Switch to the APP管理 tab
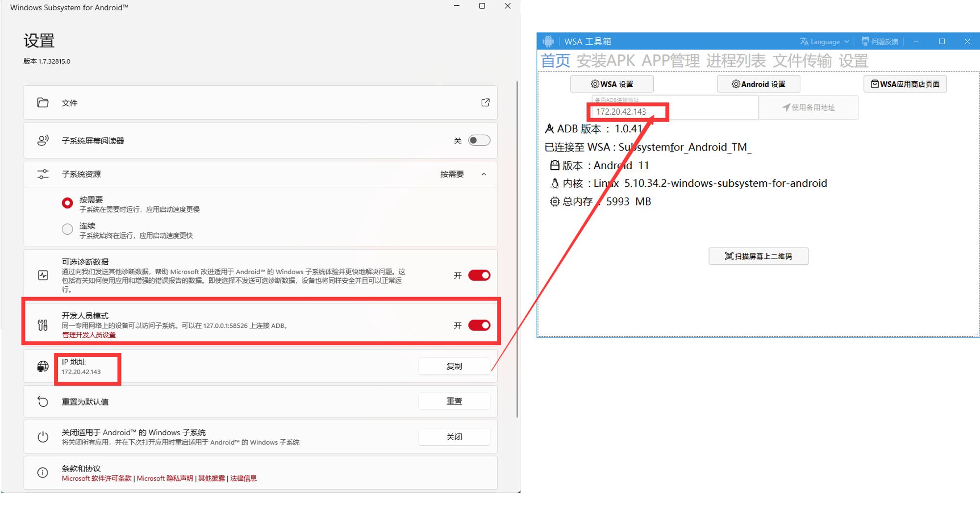This screenshot has width=980, height=525. pyautogui.click(x=671, y=61)
